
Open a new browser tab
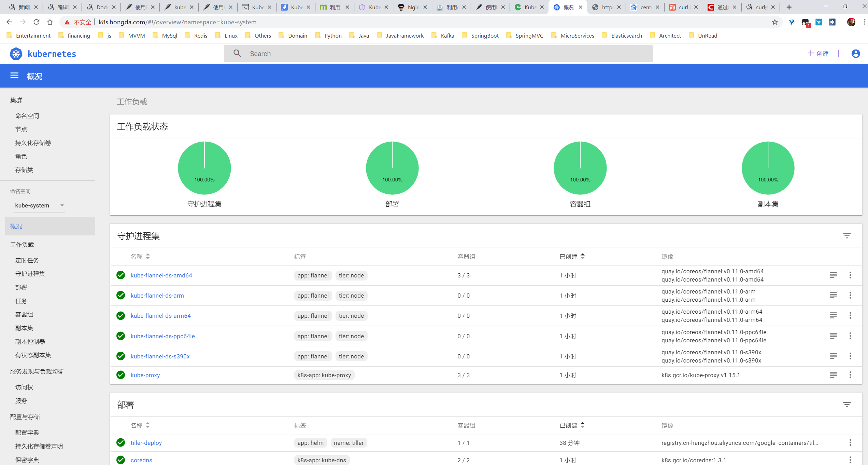point(789,7)
